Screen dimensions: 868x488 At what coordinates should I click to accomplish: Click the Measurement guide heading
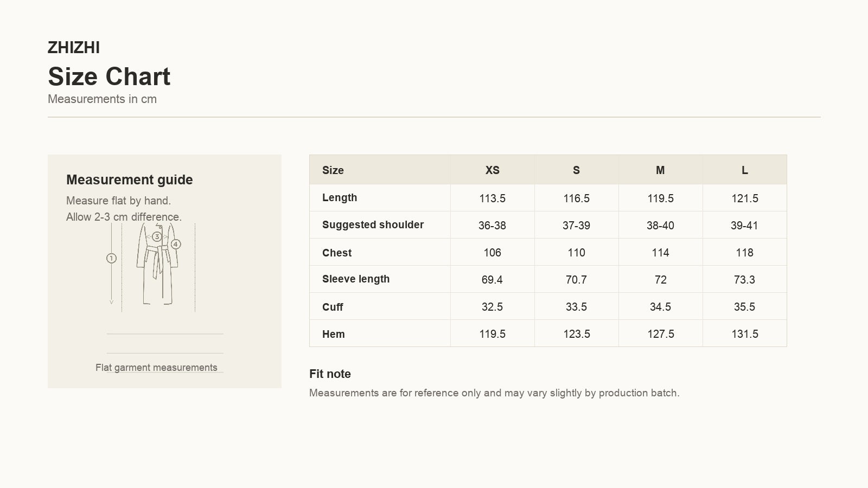(130, 179)
